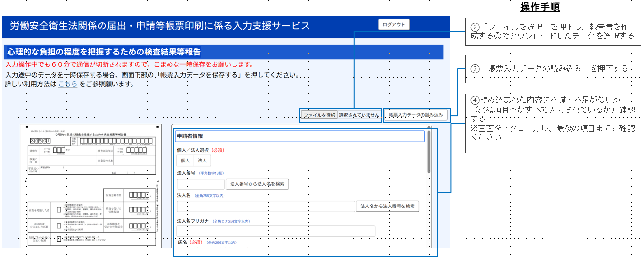Image resolution: width=644 pixels, height=261 pixels.
Task: Click the 全角カナ256文字以内 hint text
Action: (230, 221)
